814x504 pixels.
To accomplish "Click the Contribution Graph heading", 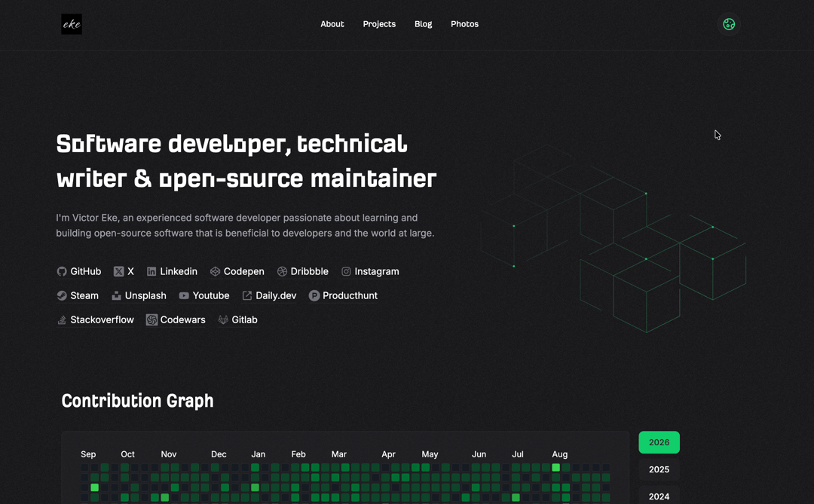I will [x=138, y=401].
